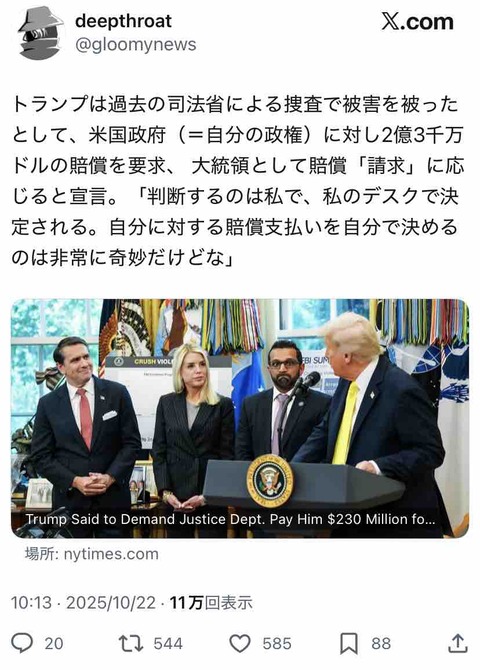
Task: Open the nytimes.com source link
Action: [x=91, y=554]
